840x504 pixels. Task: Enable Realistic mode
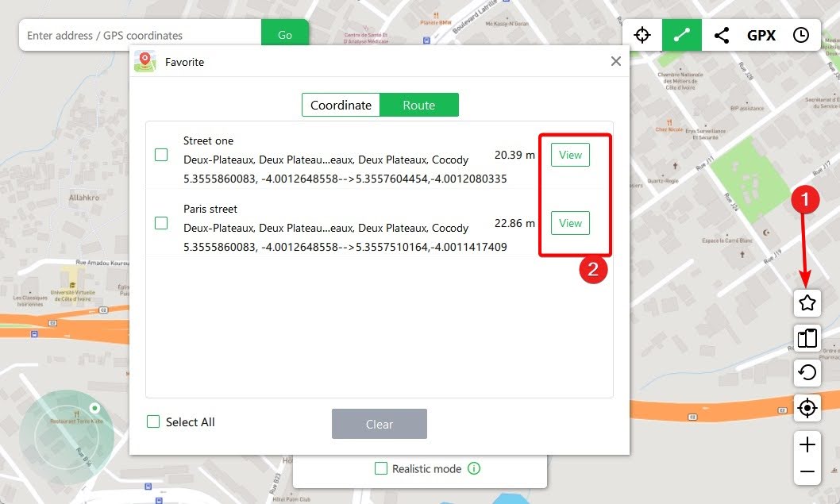click(380, 468)
